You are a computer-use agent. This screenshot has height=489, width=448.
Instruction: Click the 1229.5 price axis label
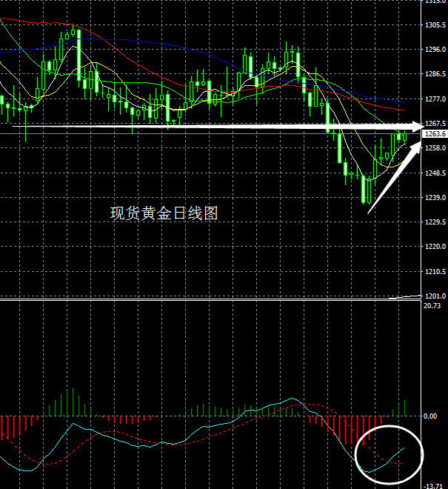click(x=435, y=222)
